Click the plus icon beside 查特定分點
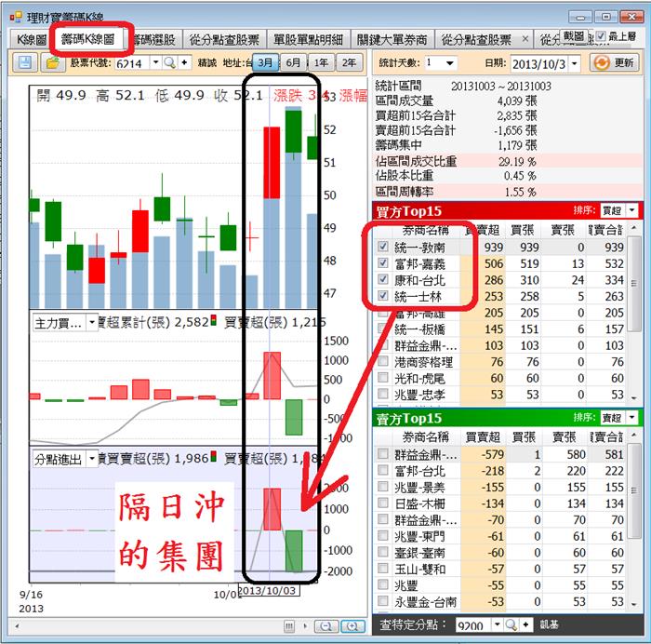651x644 pixels. [525, 624]
